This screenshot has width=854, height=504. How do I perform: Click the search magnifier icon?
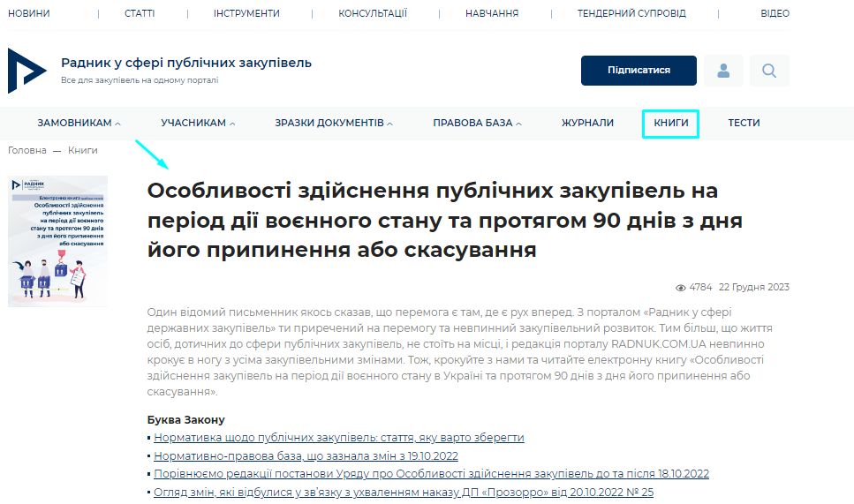[x=768, y=71]
